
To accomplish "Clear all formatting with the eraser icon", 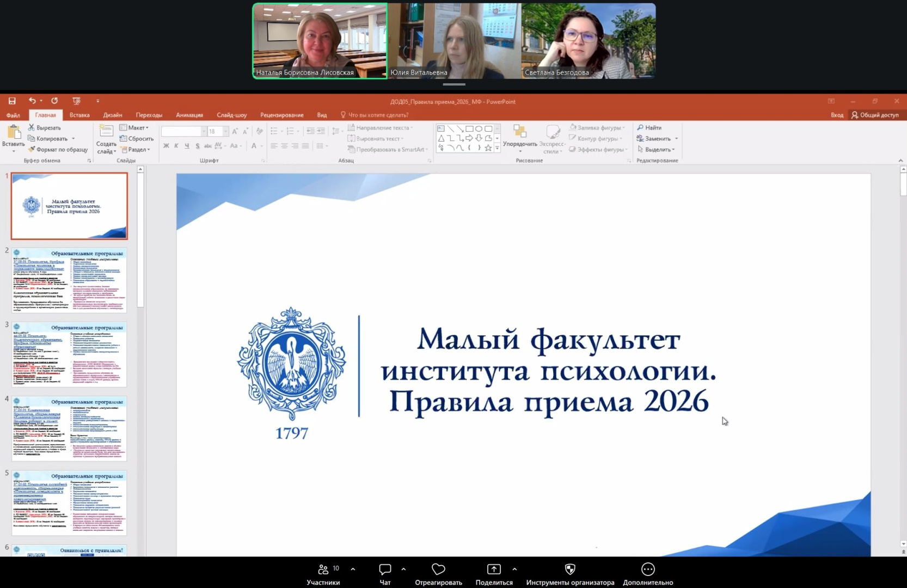I will pos(260,131).
